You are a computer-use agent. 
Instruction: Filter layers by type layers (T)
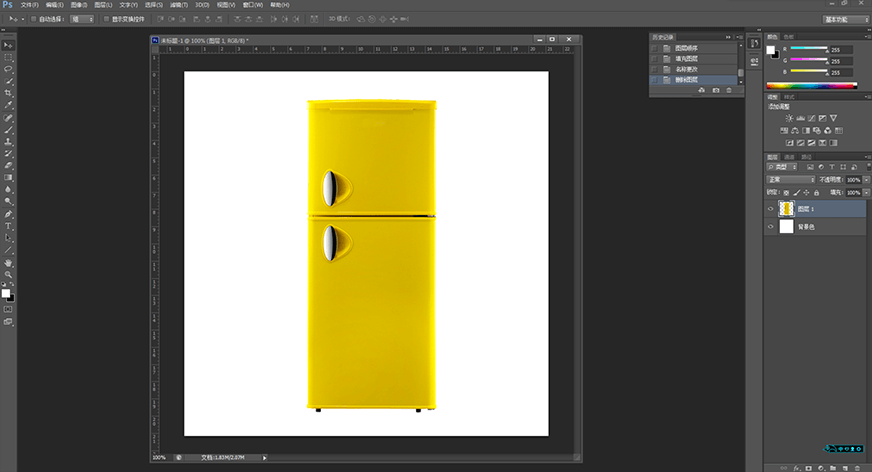(832, 167)
